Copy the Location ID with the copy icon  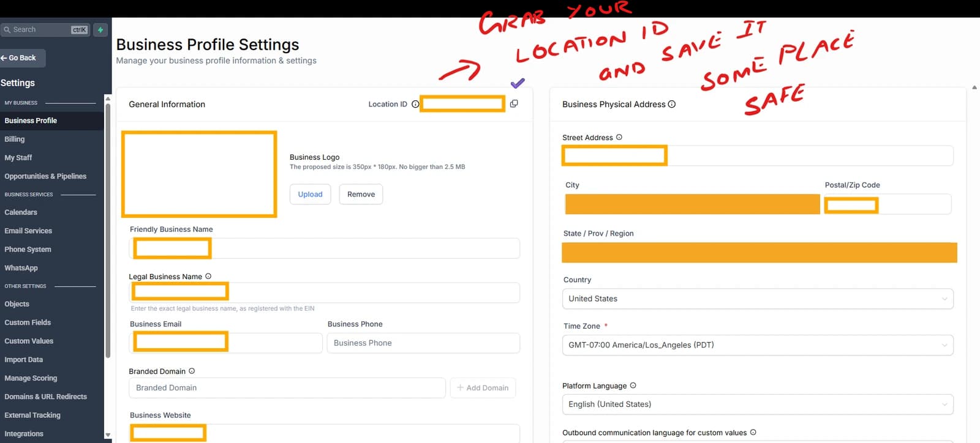pos(514,104)
